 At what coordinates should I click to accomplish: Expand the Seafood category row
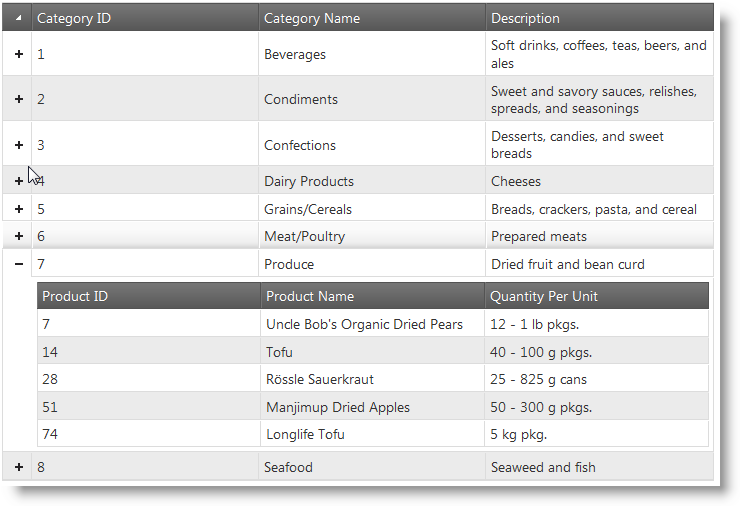[19, 467]
